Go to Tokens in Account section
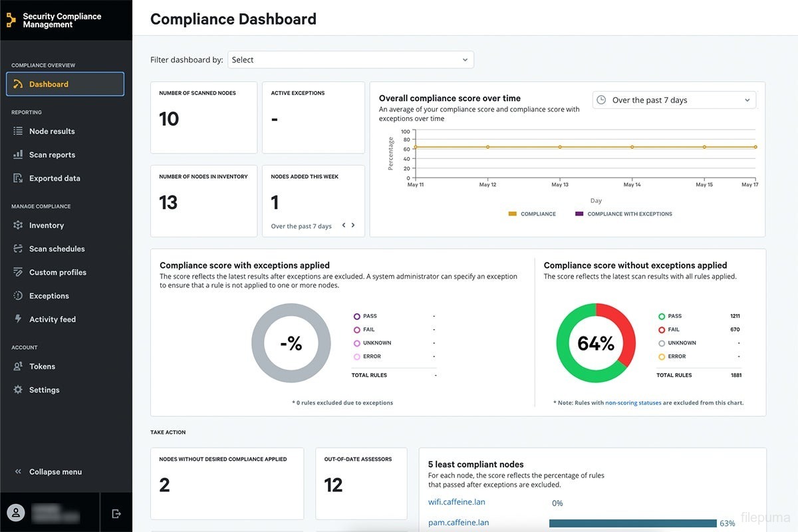Image resolution: width=798 pixels, height=532 pixels. coord(42,366)
